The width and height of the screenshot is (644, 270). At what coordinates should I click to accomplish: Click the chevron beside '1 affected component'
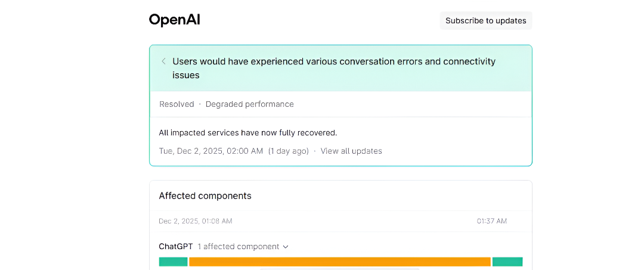286,247
